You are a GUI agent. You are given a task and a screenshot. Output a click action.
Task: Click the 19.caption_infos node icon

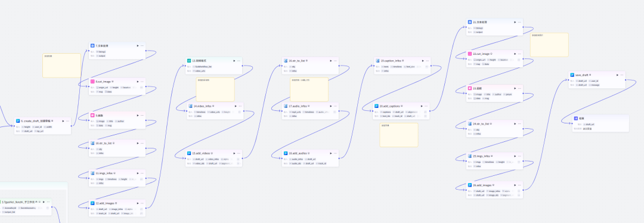click(377, 60)
